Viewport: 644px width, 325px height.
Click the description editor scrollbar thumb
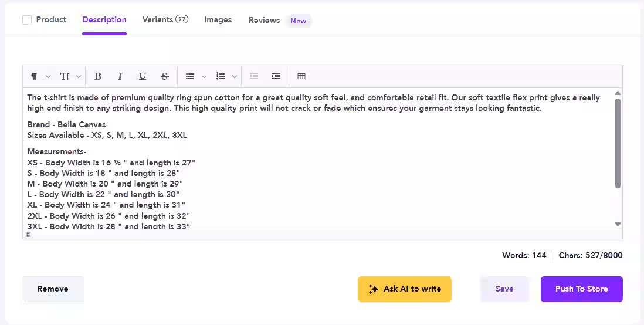[618, 143]
